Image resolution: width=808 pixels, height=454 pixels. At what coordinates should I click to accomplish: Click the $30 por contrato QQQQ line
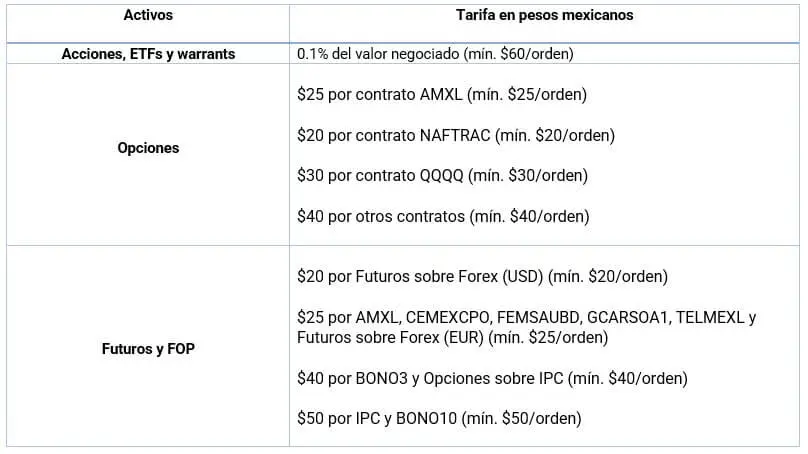tap(443, 176)
